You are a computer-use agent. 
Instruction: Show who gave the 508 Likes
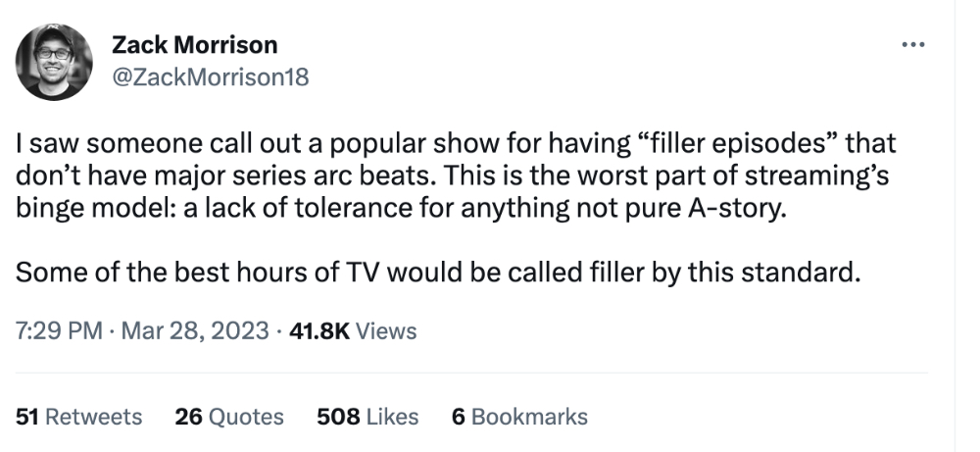coord(367,417)
